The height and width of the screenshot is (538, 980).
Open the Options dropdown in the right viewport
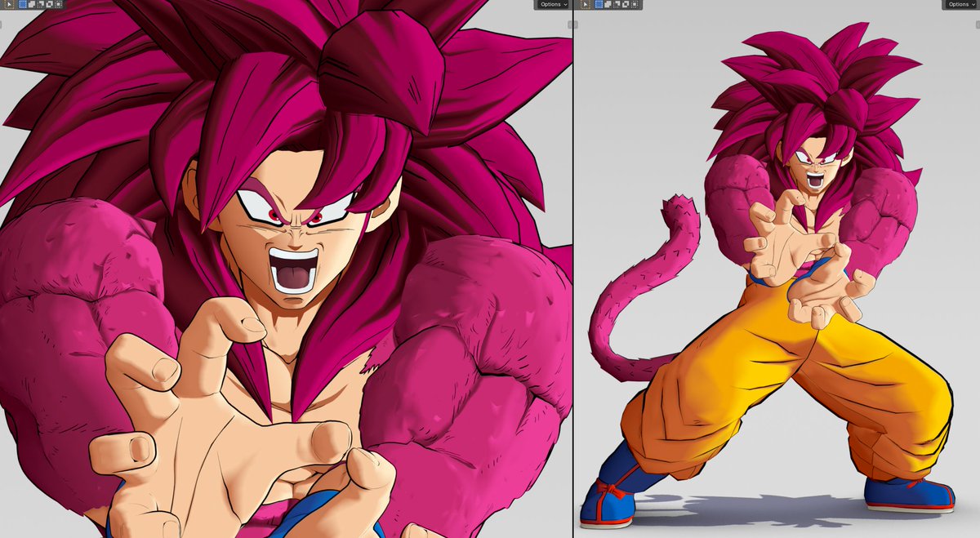coord(961,4)
